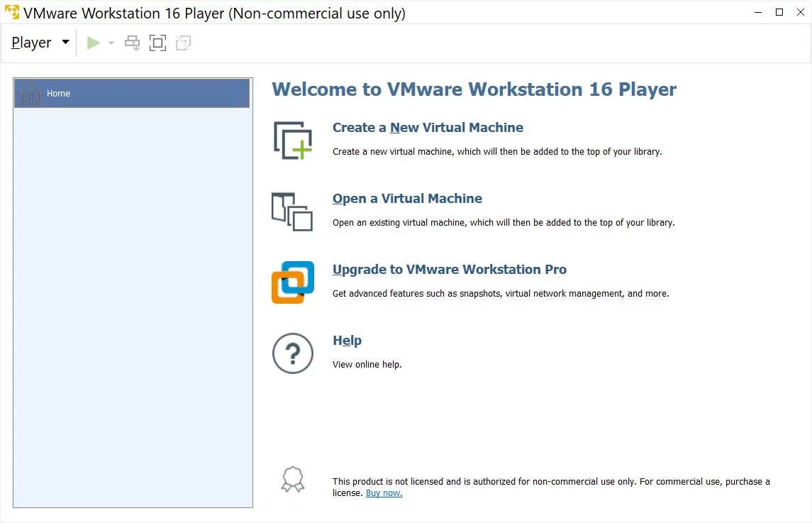Click the question mark help icon
Screen dimensions: 812x523
point(293,353)
